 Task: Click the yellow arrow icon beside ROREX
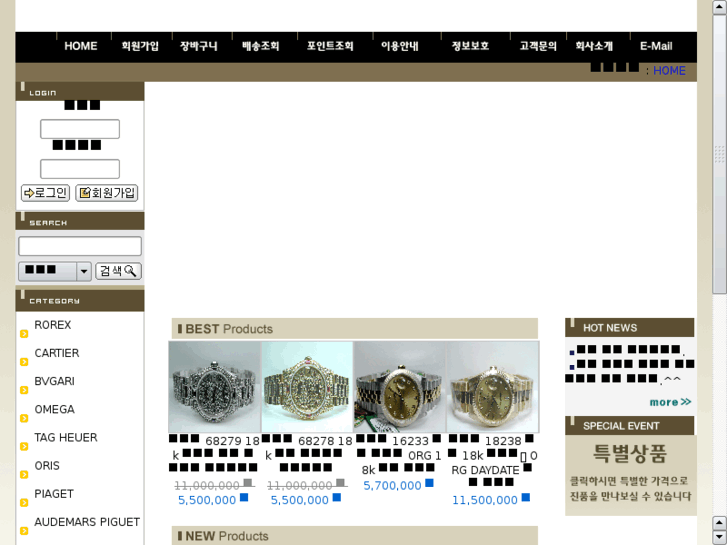click(x=24, y=333)
